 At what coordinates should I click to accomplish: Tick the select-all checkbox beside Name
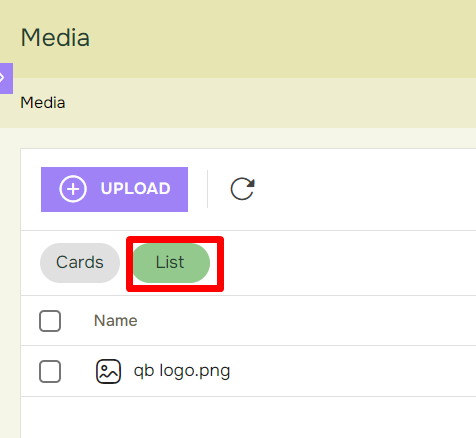[x=50, y=321]
